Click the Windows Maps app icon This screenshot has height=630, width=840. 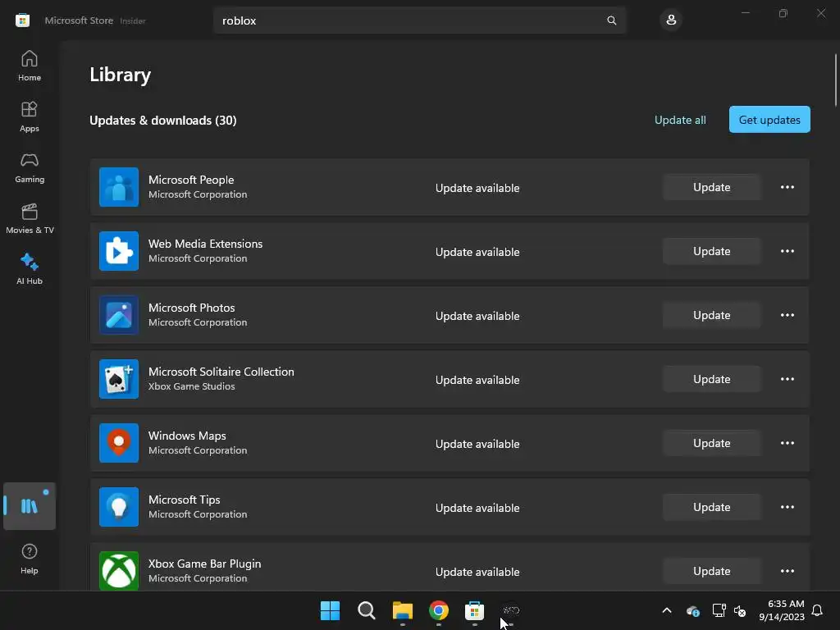coord(119,443)
